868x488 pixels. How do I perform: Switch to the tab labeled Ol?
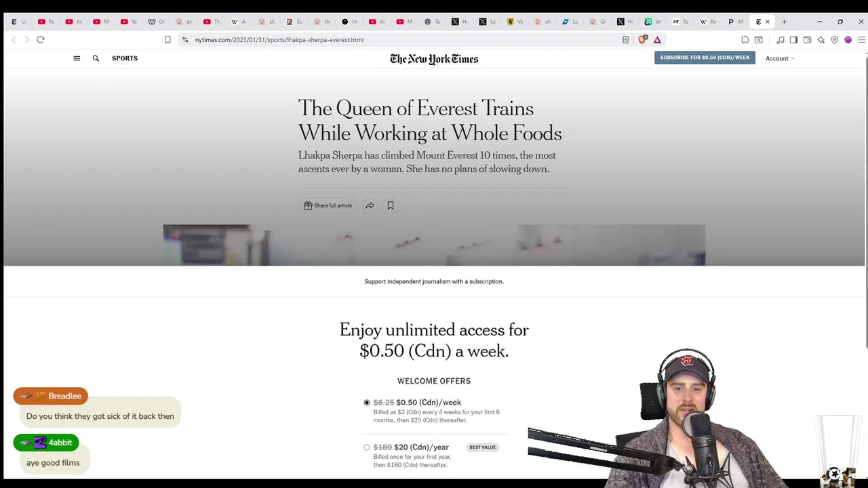[156, 22]
